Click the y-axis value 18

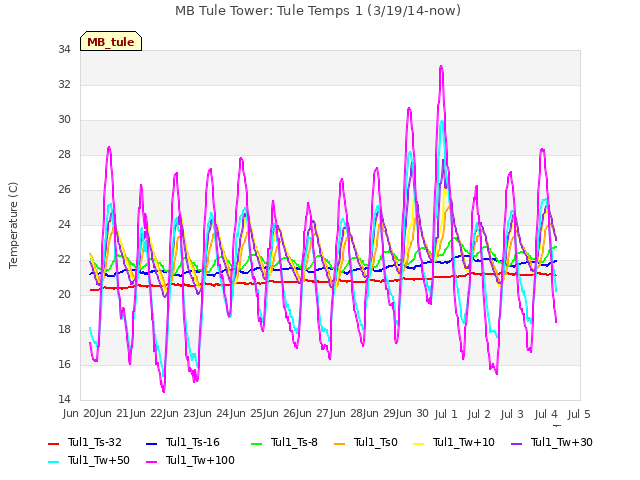(64, 330)
